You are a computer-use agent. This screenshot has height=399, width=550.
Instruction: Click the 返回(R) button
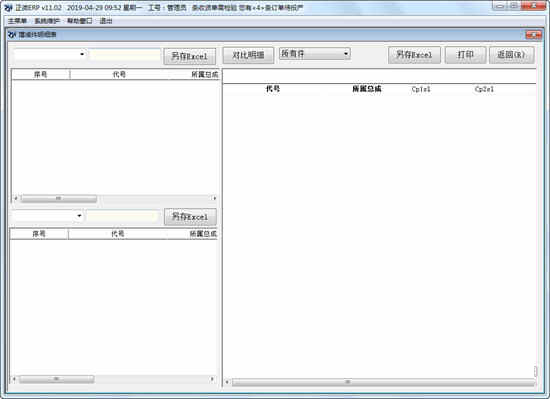[x=512, y=55]
